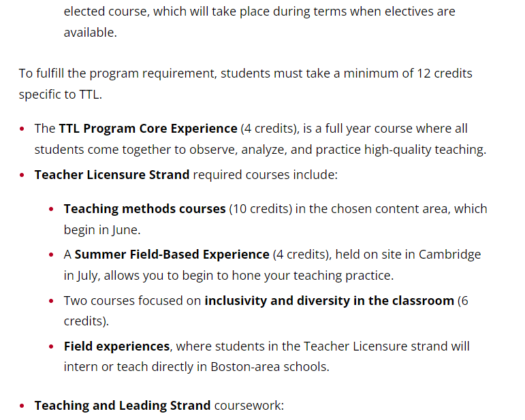Click the red bullet beside 'A Summer Field-Based'
The width and height of the screenshot is (525, 420).
pyautogui.click(x=51, y=255)
